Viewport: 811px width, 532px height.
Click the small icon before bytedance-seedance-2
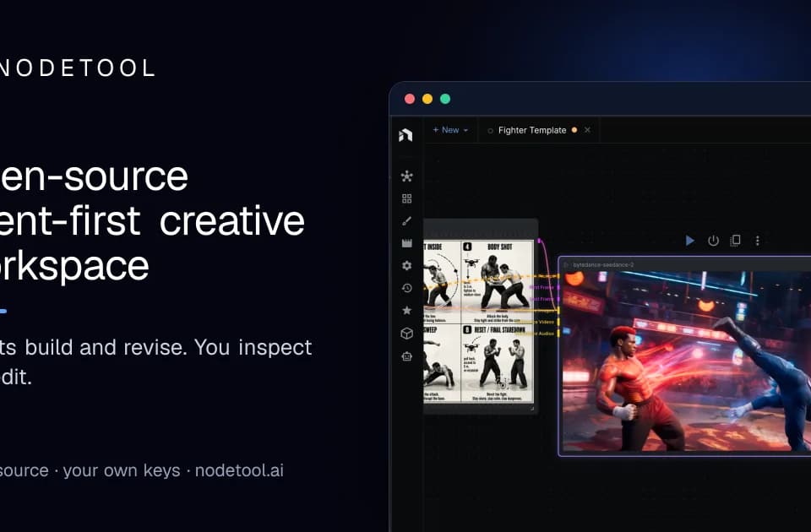tap(566, 264)
